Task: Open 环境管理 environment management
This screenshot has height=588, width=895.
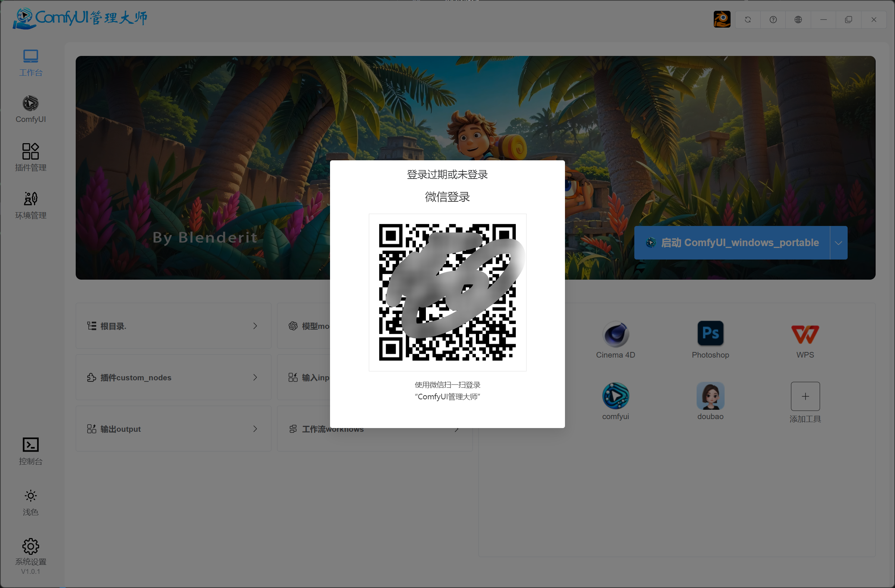Action: tap(31, 205)
